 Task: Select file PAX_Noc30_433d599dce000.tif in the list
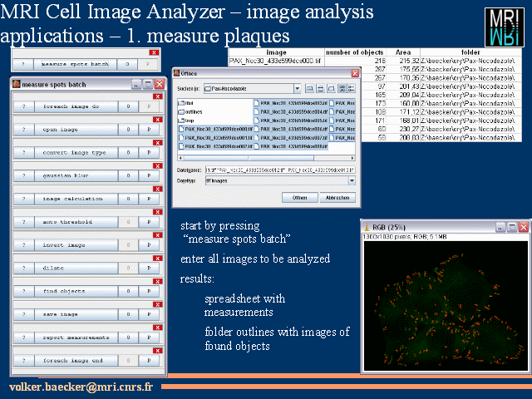click(x=215, y=129)
